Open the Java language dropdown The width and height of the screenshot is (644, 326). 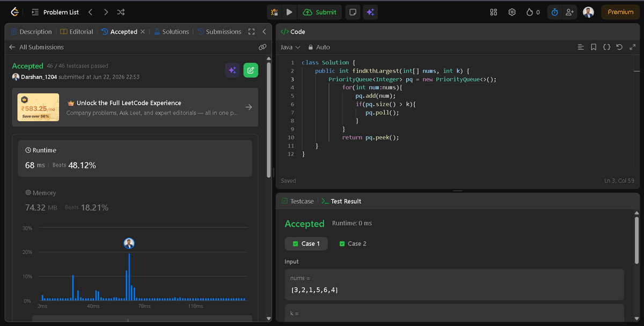coord(290,47)
